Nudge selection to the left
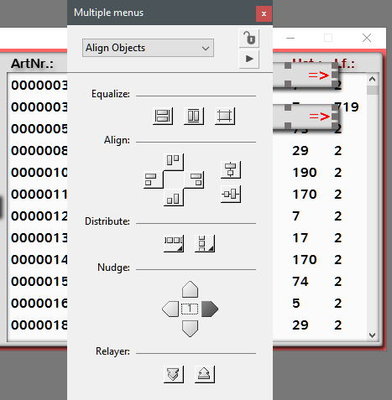392x400 pixels. pyautogui.click(x=170, y=309)
